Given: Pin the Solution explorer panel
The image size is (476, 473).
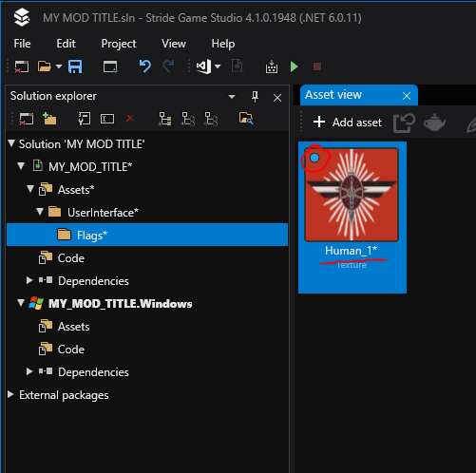Looking at the screenshot, I should pos(255,97).
